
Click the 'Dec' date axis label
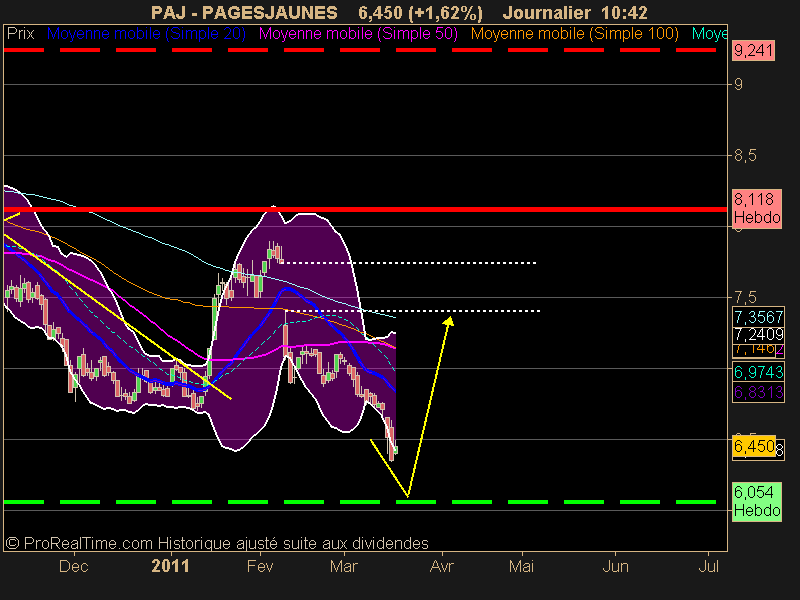[x=74, y=566]
